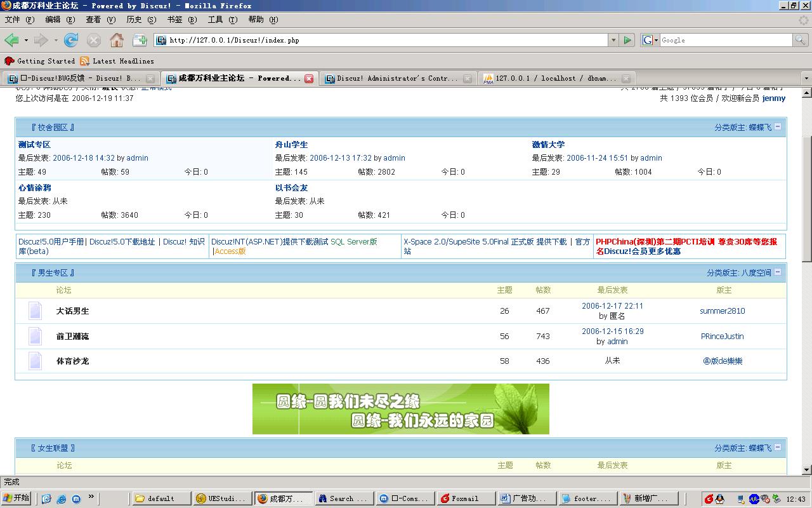Viewport: 812px width, 508px height.
Task: Click the search magnifier icon in Google box
Action: click(801, 40)
